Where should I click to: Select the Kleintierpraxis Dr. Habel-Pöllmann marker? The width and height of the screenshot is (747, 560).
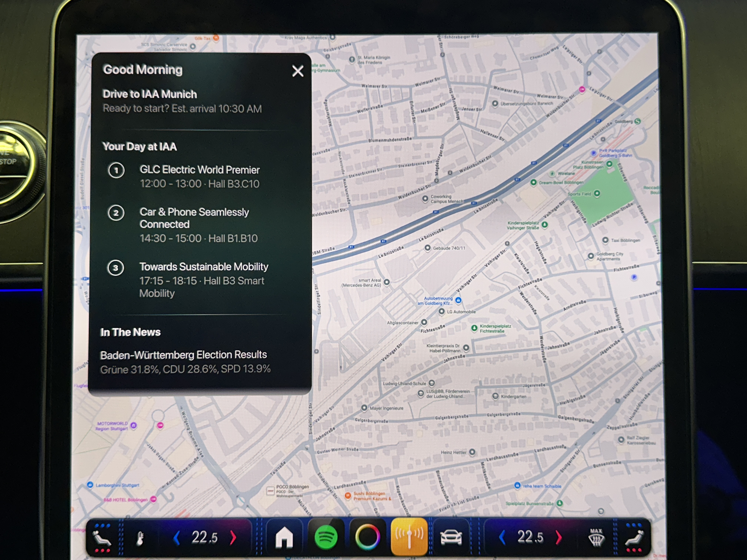(x=466, y=348)
